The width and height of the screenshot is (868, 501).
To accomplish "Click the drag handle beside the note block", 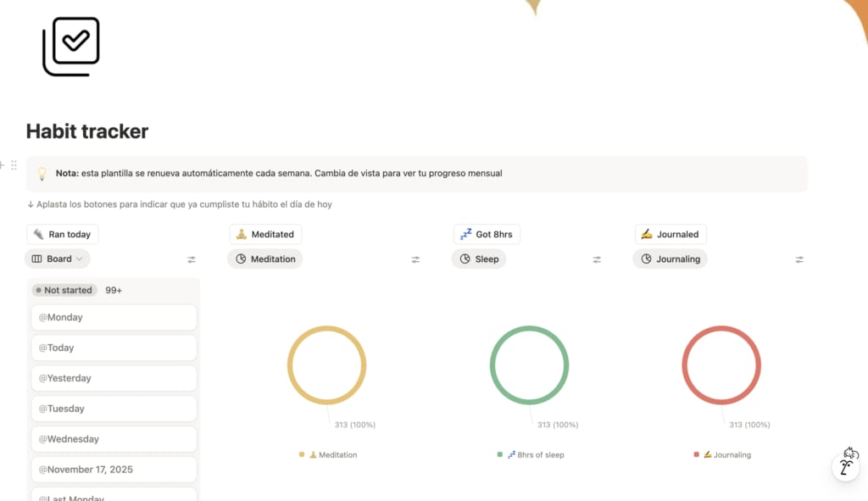I will pyautogui.click(x=14, y=165).
